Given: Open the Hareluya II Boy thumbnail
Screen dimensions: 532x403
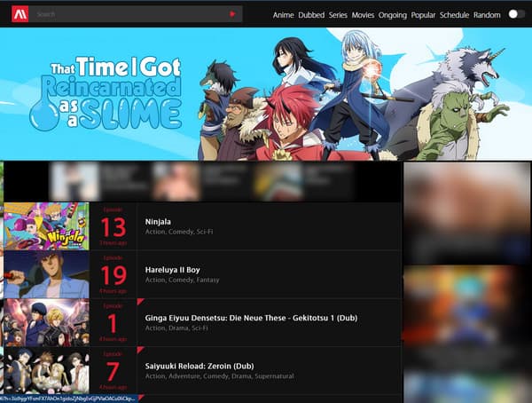Looking at the screenshot, I should (x=46, y=274).
